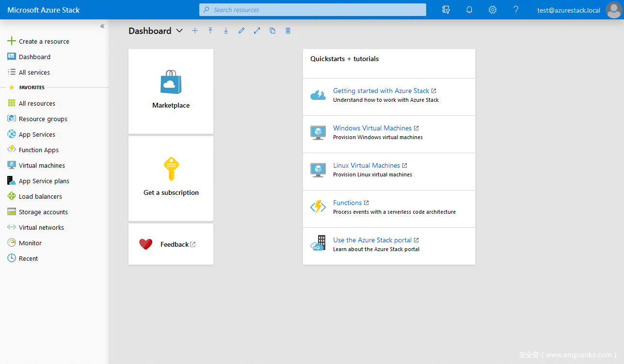The height and width of the screenshot is (364, 624).
Task: Click the user avatar picture
Action: pyautogui.click(x=614, y=10)
